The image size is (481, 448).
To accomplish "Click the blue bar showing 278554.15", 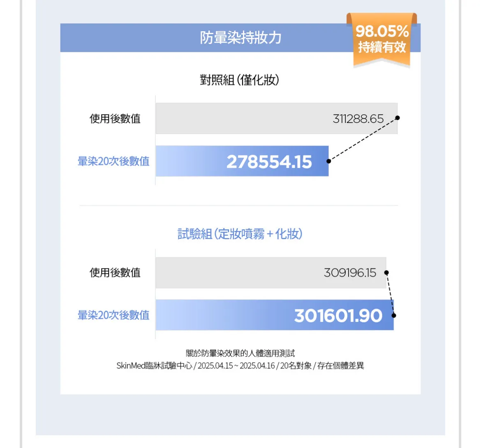I will click(242, 161).
